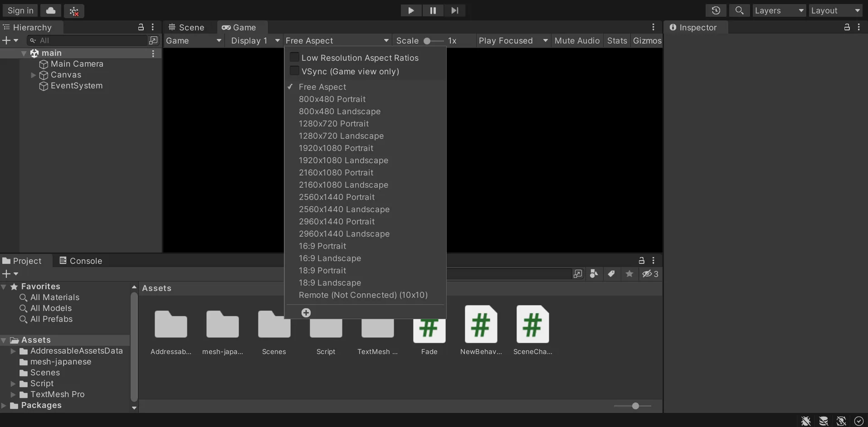
Task: Enable Low Resolution Aspect Ratios checkbox
Action: coord(294,57)
